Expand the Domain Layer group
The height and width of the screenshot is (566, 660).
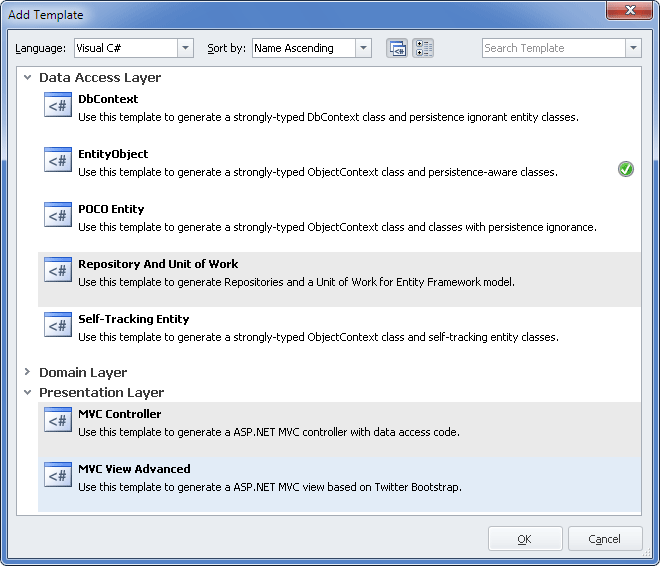[28, 372]
